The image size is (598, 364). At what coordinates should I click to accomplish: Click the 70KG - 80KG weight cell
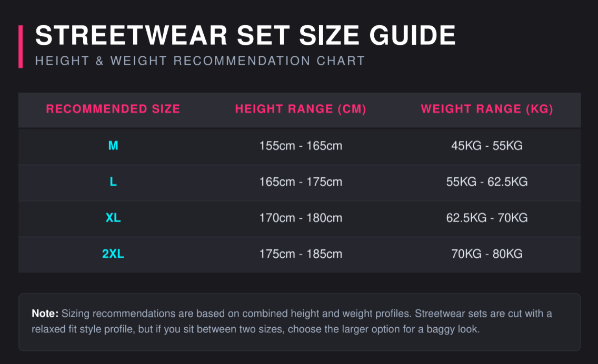click(x=487, y=254)
